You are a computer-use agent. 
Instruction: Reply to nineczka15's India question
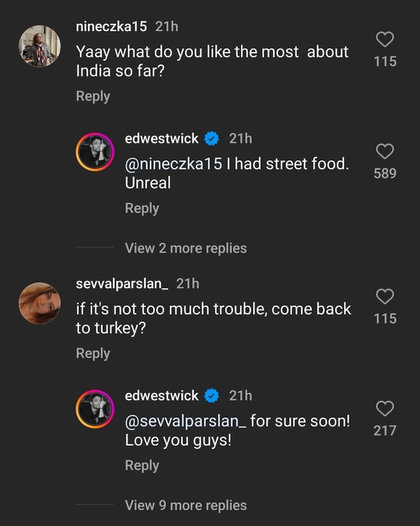(93, 96)
